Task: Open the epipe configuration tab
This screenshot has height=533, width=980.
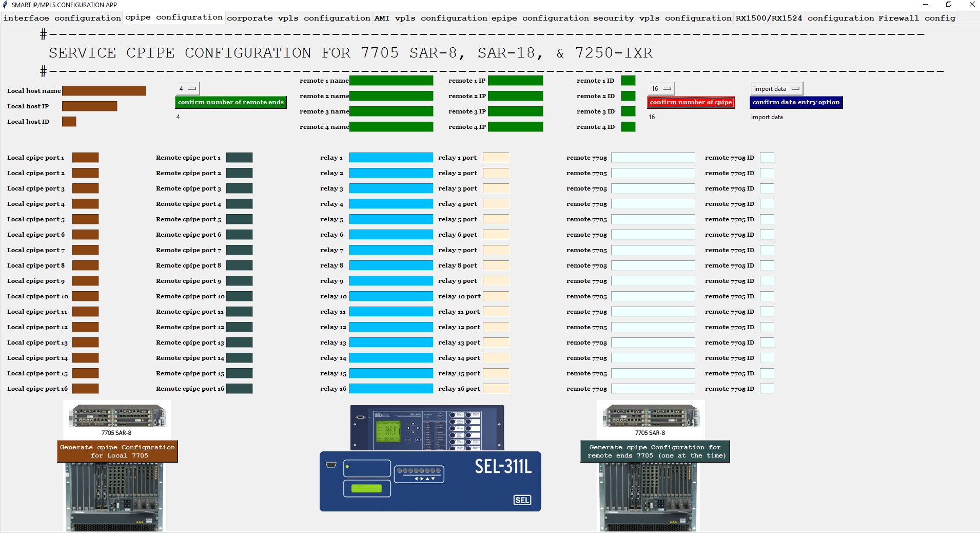Action: (540, 18)
